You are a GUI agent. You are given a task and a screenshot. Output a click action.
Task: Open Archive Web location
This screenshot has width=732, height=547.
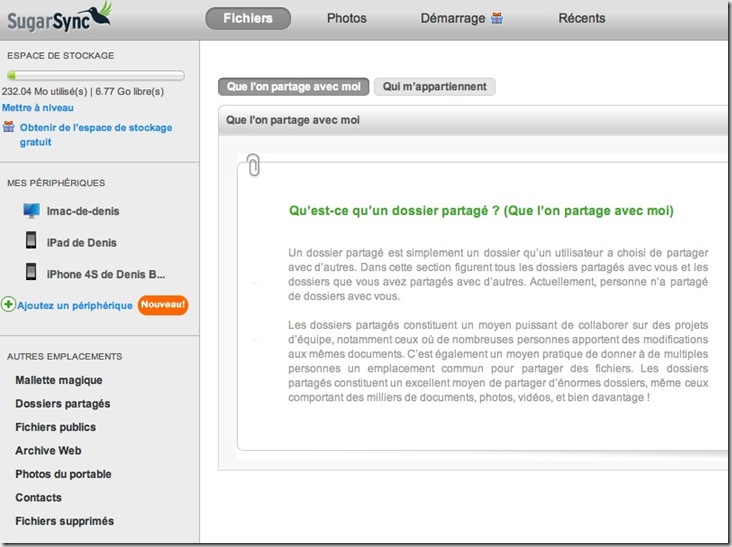pyautogui.click(x=48, y=451)
